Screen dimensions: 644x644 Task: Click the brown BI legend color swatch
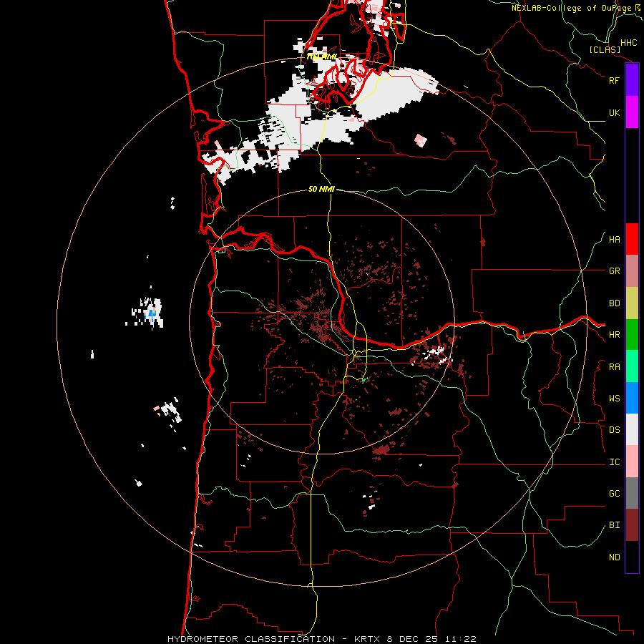point(632,525)
